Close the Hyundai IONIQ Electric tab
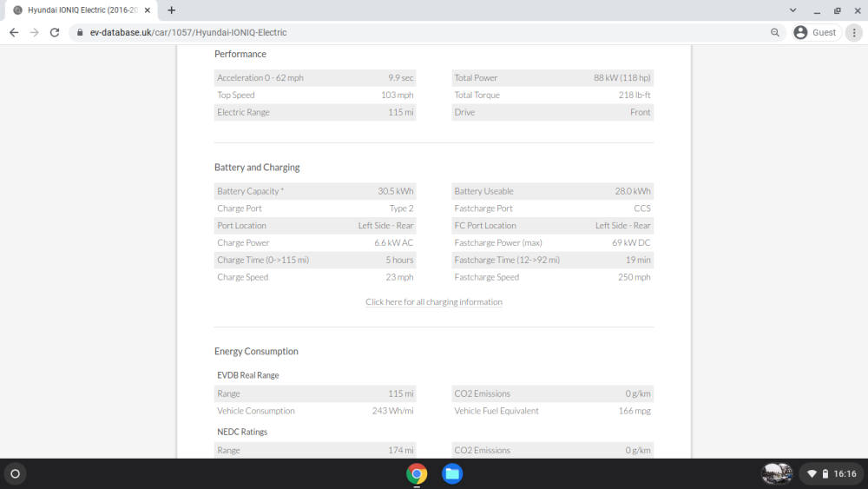 pos(148,10)
